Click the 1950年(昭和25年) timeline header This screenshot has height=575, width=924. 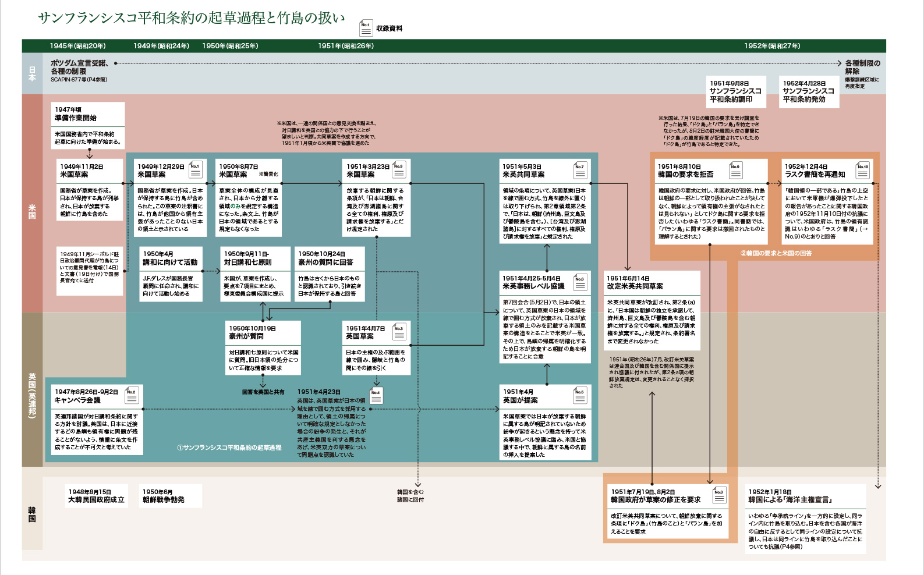(230, 46)
